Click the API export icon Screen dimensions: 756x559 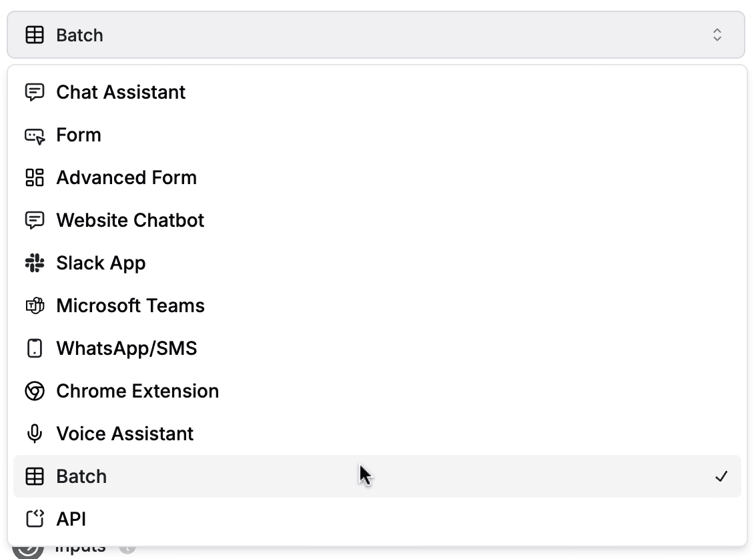point(35,519)
